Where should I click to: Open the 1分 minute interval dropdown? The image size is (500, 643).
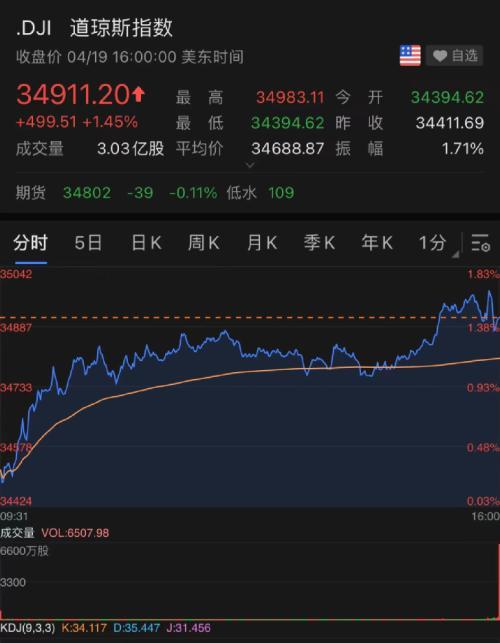click(437, 243)
